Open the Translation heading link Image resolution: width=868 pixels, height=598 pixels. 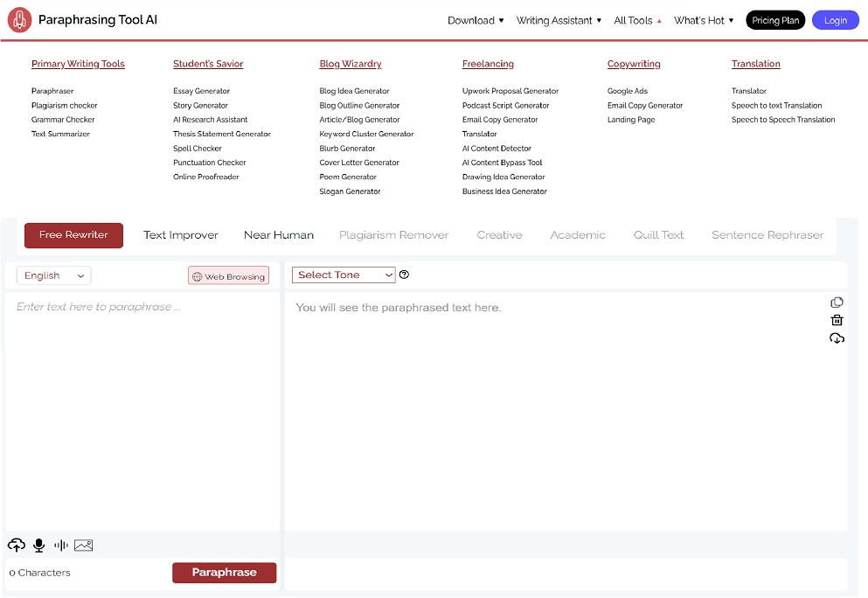coord(755,64)
